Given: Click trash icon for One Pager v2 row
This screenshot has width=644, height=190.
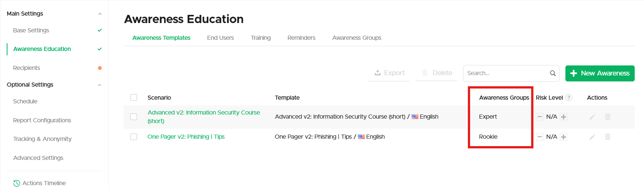Looking at the screenshot, I should click(607, 137).
